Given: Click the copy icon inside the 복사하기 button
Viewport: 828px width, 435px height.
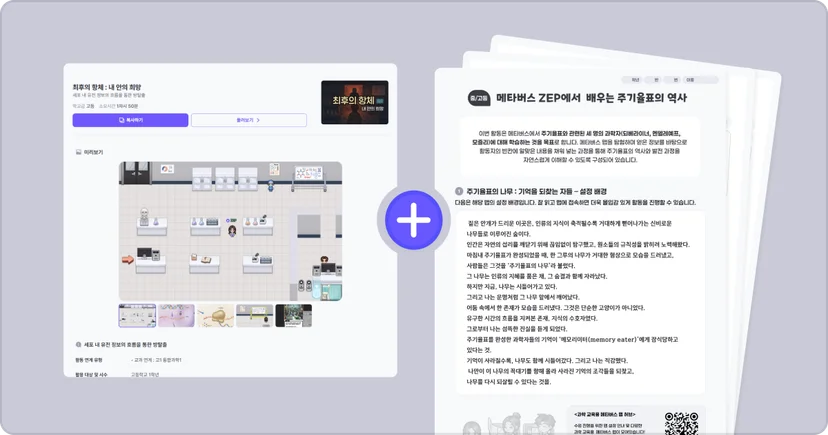Looking at the screenshot, I should point(121,120).
